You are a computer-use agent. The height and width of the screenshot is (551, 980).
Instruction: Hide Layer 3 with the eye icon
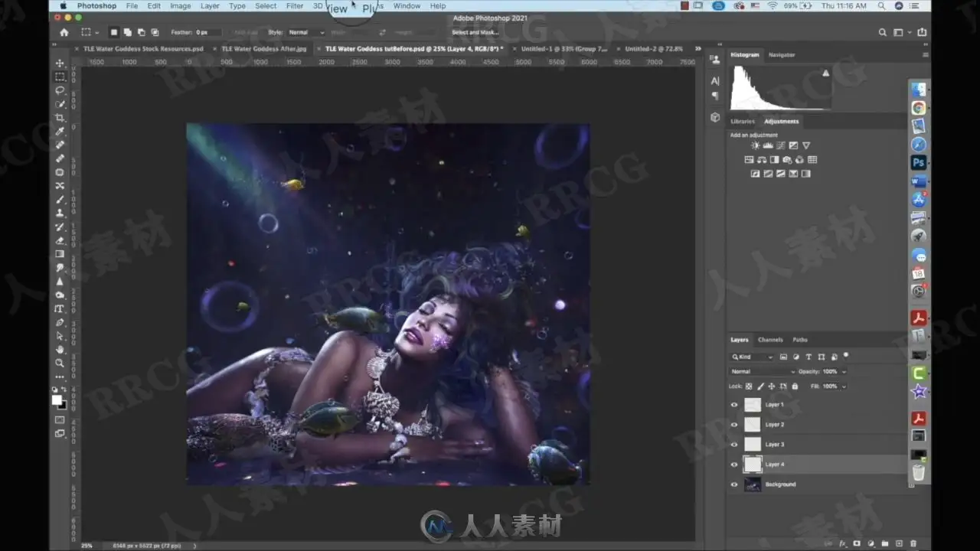click(734, 445)
